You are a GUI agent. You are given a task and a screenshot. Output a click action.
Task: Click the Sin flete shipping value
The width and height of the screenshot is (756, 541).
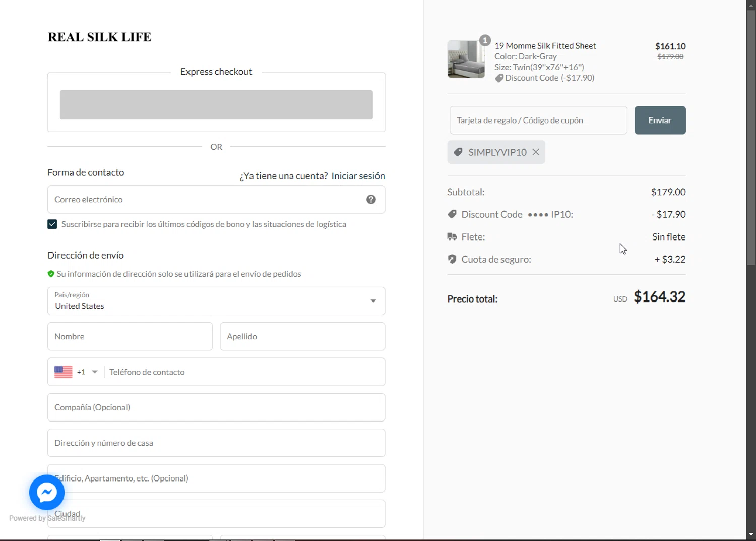click(x=669, y=236)
